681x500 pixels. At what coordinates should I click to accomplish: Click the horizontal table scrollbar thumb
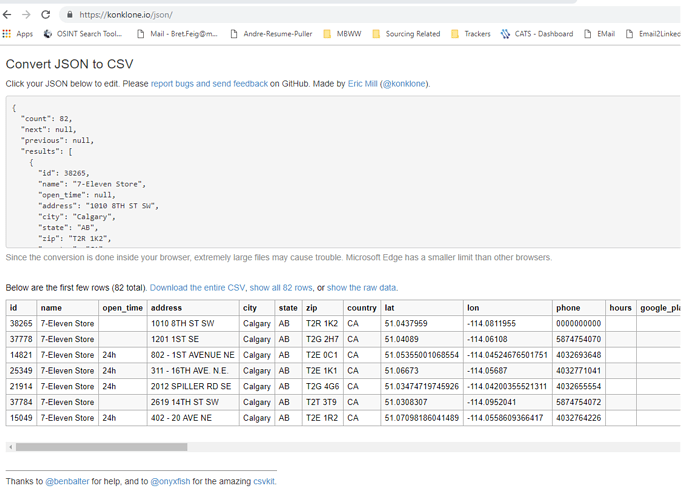87,447
